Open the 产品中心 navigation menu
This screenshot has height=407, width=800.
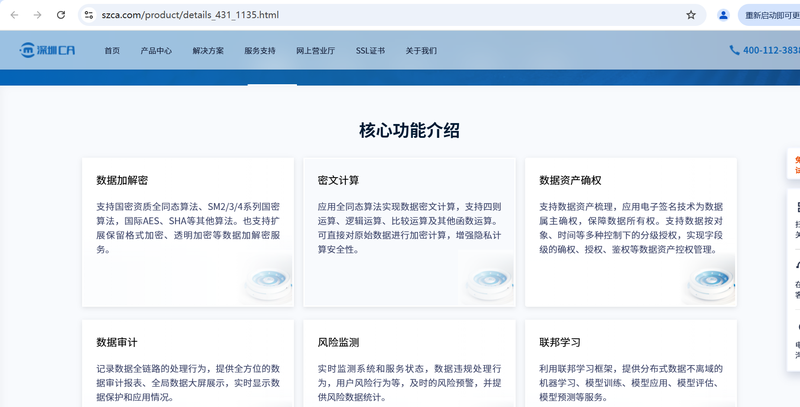pos(156,50)
